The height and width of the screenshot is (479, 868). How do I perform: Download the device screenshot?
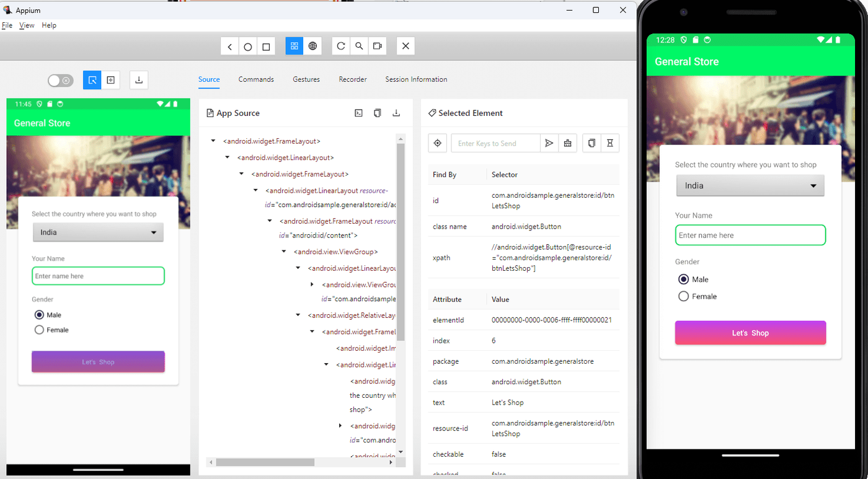click(x=139, y=80)
